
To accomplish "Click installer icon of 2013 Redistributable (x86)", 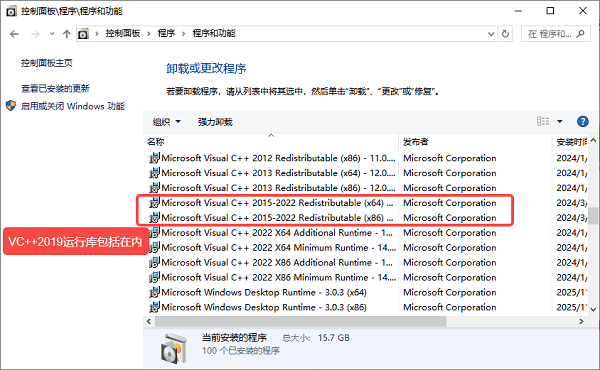I will (154, 188).
